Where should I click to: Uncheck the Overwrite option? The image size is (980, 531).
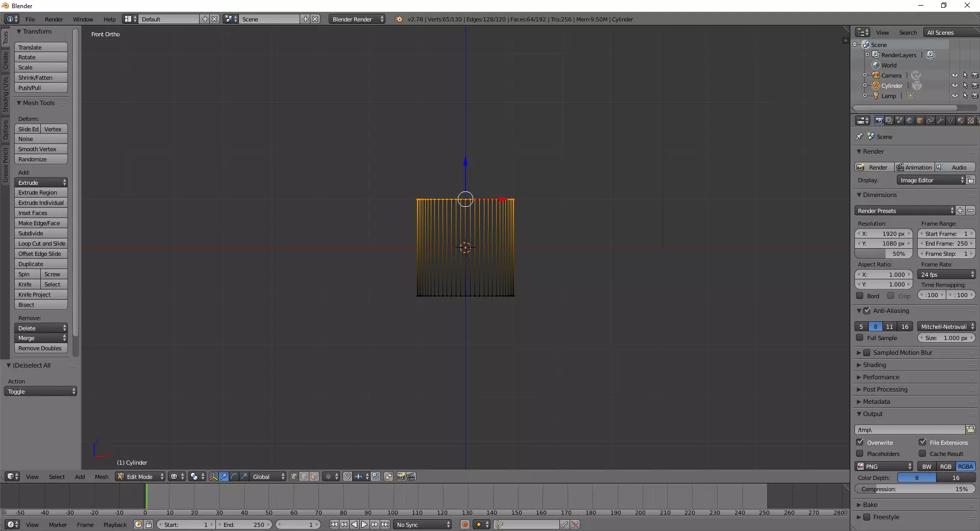860,442
